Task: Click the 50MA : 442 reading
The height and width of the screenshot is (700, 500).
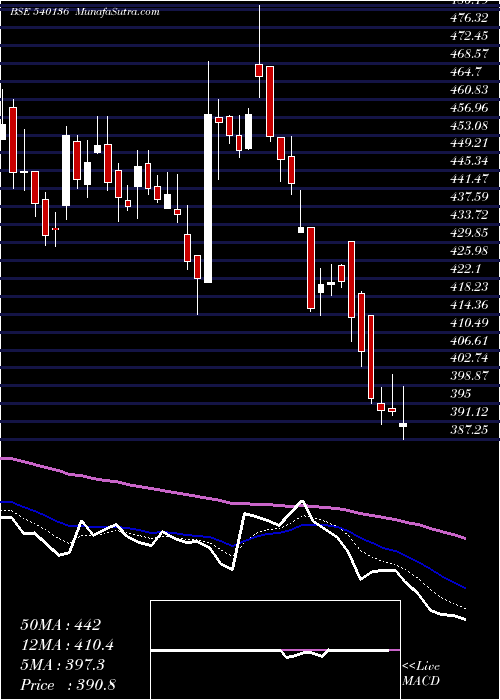Action: pos(61,625)
